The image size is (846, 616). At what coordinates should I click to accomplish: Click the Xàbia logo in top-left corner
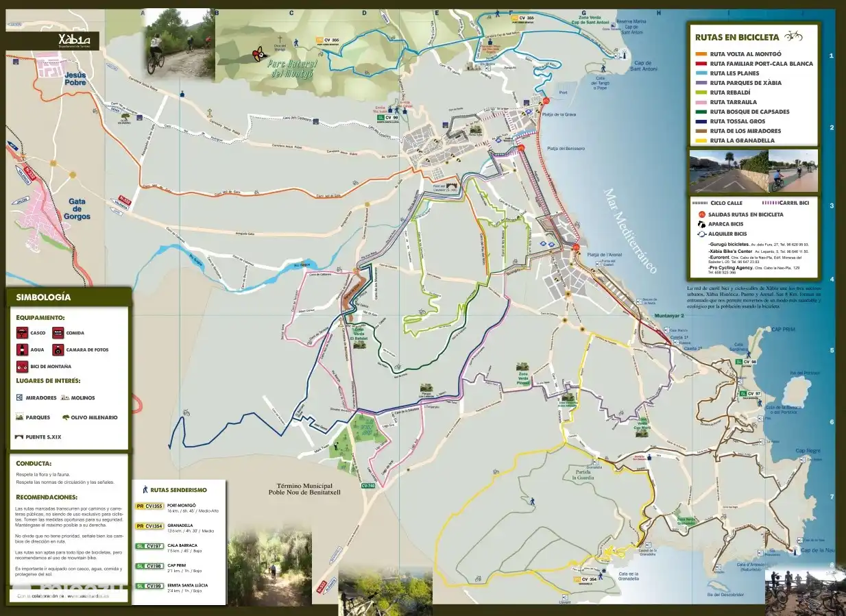(74, 40)
